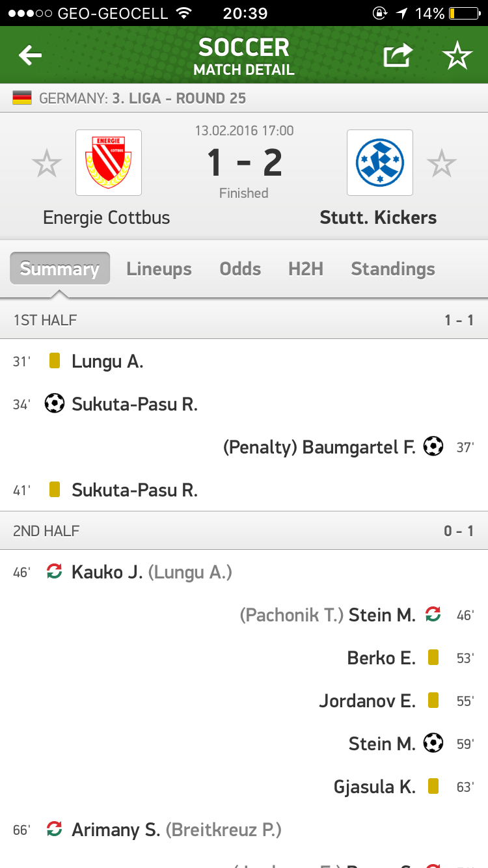Viewport: 488px width, 868px height.
Task: Tap the Energie Cottbus club crest
Action: click(109, 163)
